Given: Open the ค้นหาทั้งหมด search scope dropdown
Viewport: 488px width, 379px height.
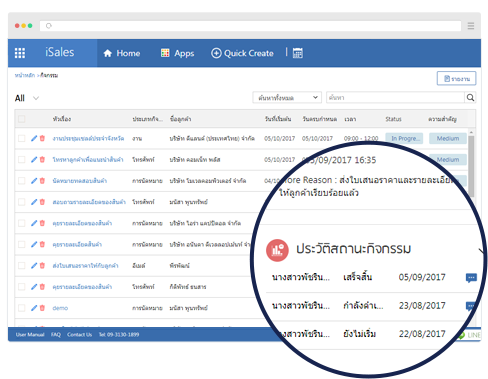Looking at the screenshot, I should (287, 98).
